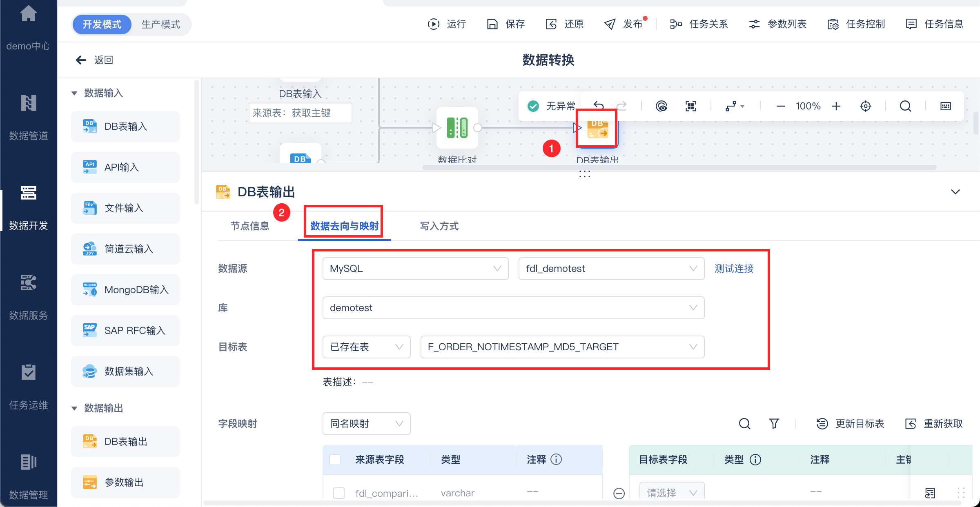Open the MySQL data source type dropdown
This screenshot has height=507, width=980.
pyautogui.click(x=415, y=269)
